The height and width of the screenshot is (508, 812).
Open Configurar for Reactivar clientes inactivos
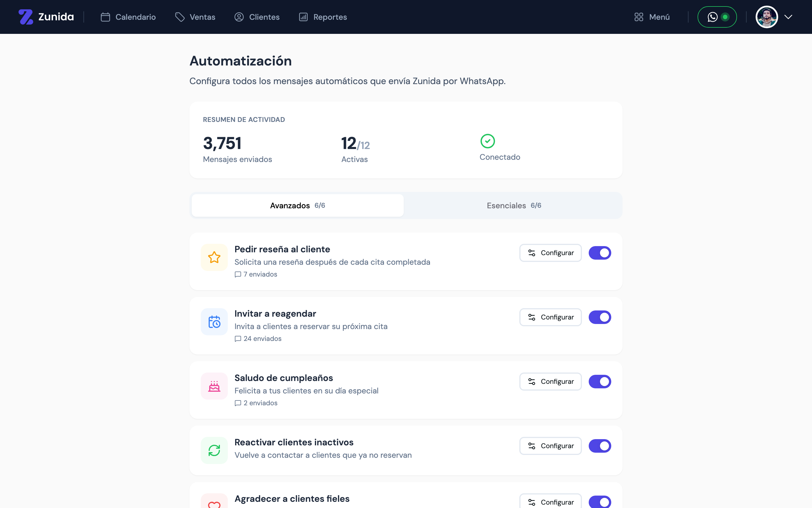pos(550,446)
